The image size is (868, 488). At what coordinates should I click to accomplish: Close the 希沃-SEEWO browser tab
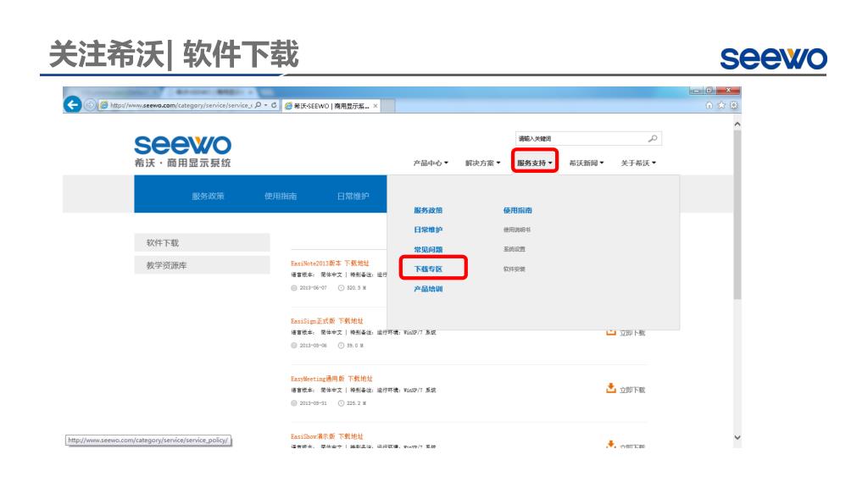tap(376, 106)
